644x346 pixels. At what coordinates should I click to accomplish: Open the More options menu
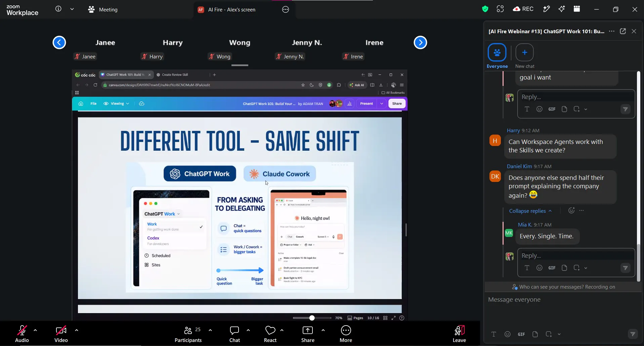click(346, 334)
